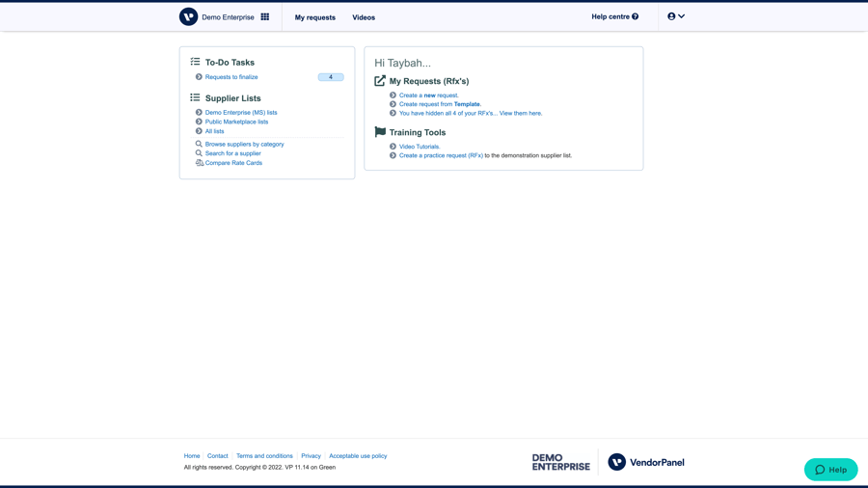Click magnifier icon beside Browse suppliers by category
This screenshot has width=868, height=488.
(199, 144)
